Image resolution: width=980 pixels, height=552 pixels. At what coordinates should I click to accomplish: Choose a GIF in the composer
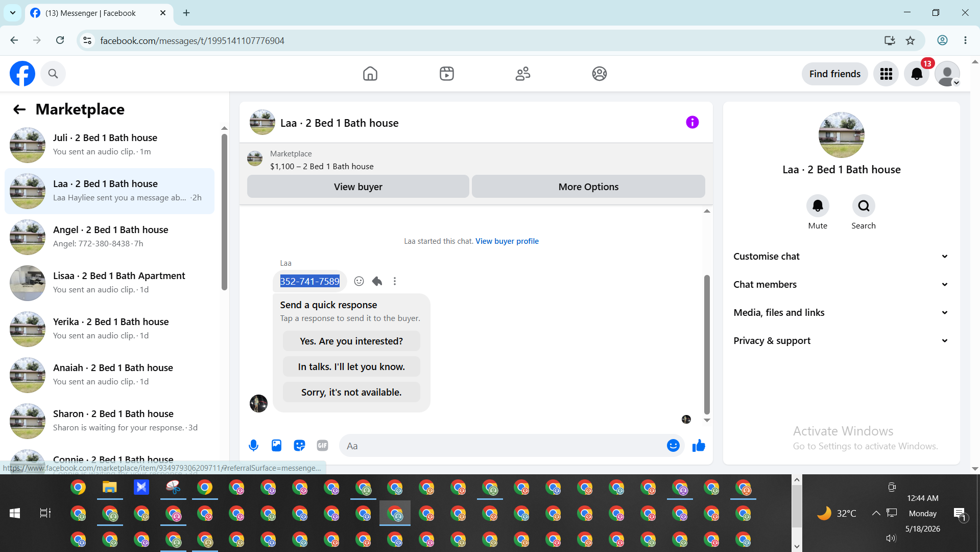click(322, 446)
